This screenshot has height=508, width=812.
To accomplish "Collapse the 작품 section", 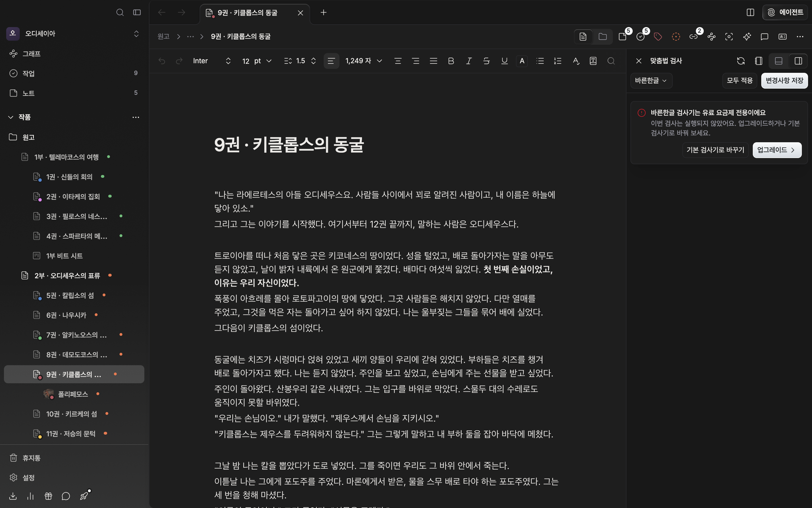I will (x=11, y=117).
